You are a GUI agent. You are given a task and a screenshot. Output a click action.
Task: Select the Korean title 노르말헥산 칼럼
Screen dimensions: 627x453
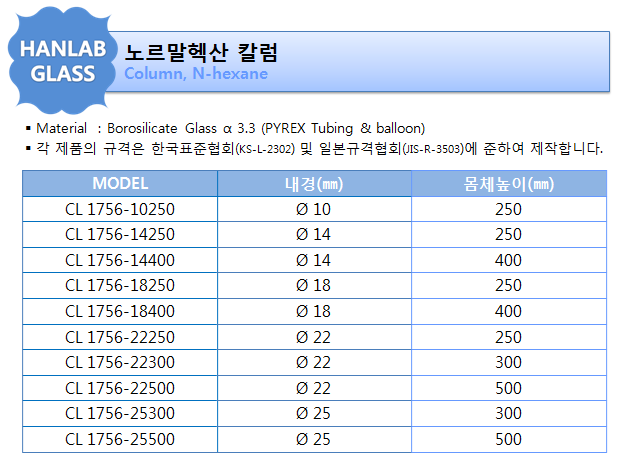tap(201, 52)
